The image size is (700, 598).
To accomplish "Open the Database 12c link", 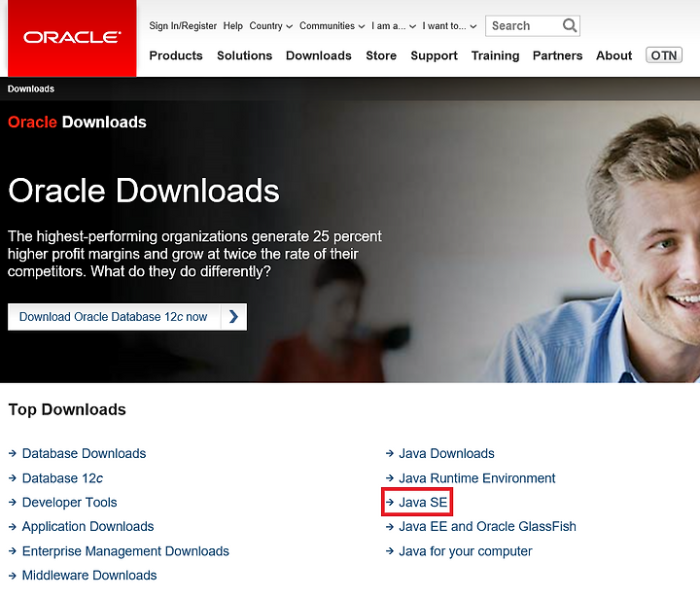I will click(62, 478).
